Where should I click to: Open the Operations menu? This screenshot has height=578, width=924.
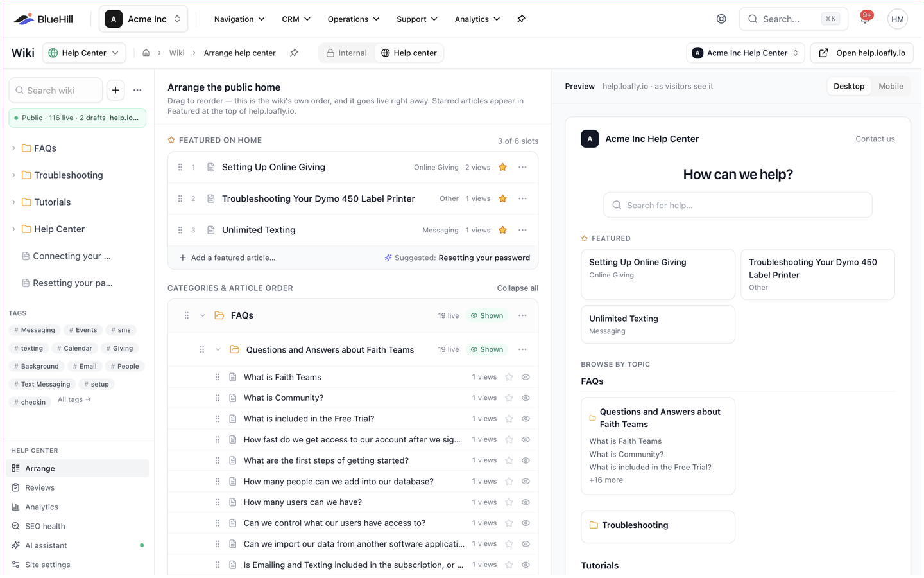[354, 19]
